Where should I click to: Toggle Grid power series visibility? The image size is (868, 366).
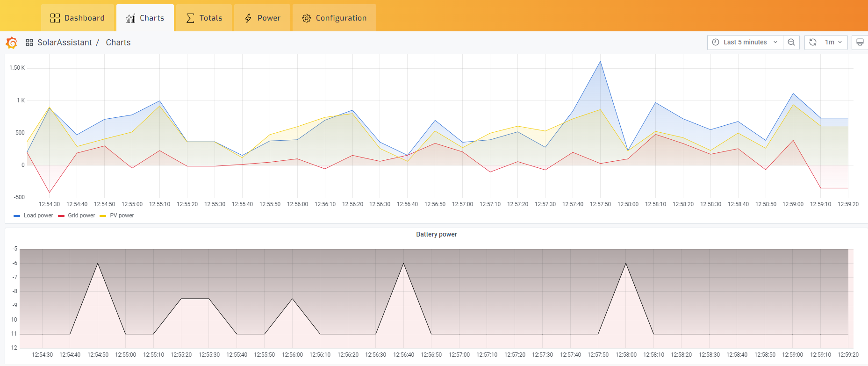tap(81, 215)
